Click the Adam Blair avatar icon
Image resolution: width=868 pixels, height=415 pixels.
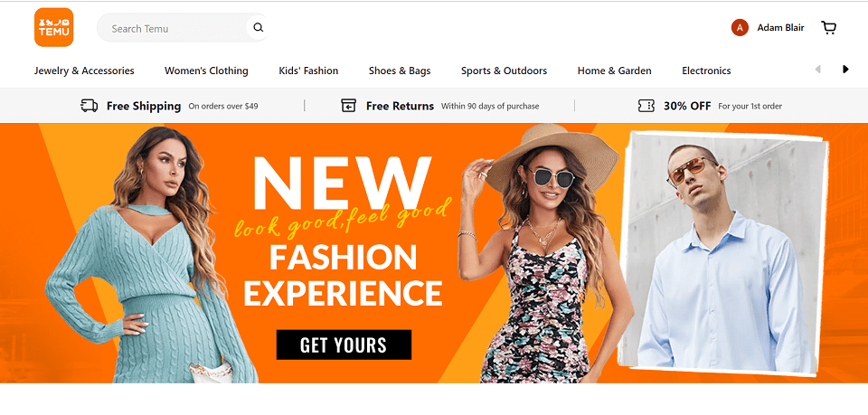[x=740, y=28]
